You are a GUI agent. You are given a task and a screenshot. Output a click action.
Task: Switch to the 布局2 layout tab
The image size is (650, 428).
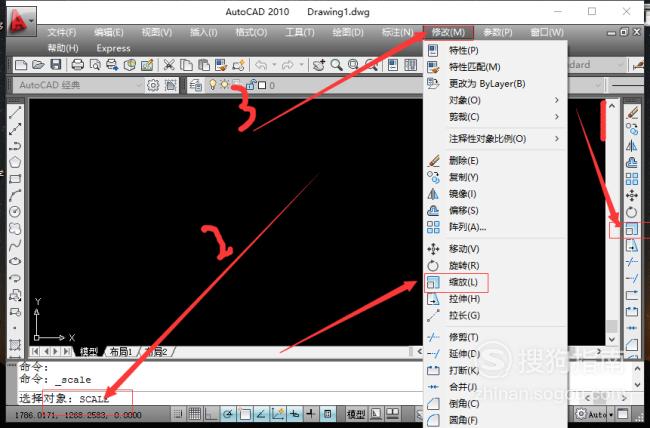[x=156, y=352]
